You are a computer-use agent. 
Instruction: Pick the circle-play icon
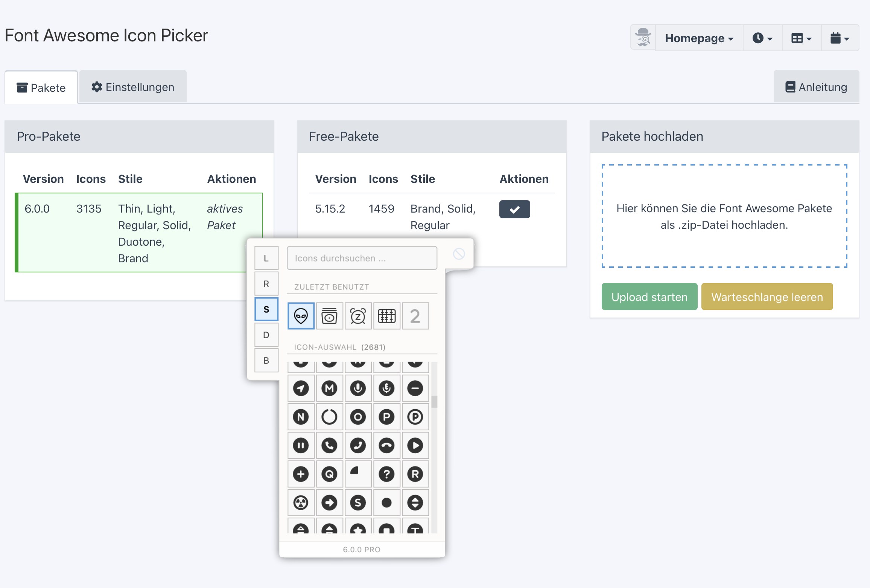click(415, 445)
